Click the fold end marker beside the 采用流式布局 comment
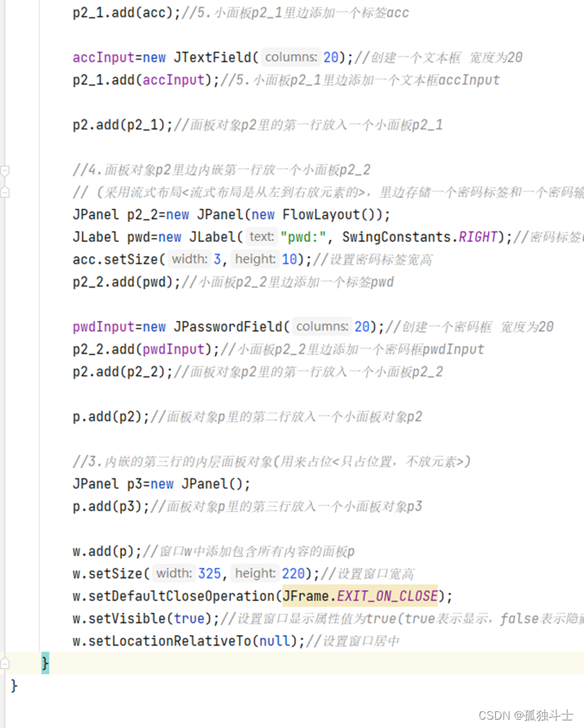The width and height of the screenshot is (584, 728). coord(5,192)
